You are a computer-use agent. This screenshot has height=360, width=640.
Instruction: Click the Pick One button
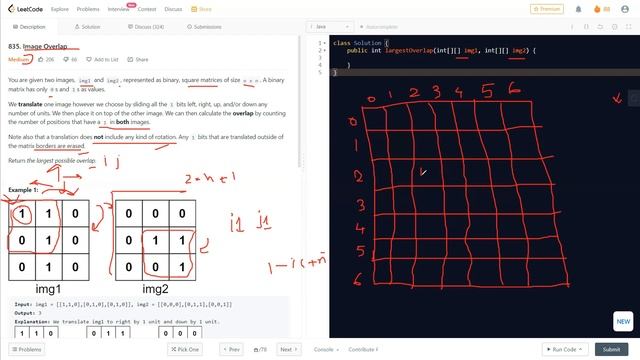[x=185, y=349]
